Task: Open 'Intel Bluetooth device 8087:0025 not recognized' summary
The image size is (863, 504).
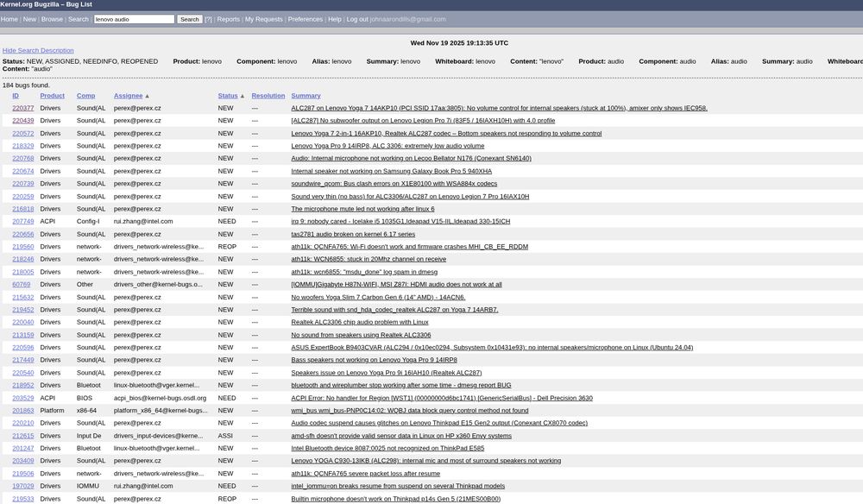Action: pyautogui.click(x=387, y=449)
